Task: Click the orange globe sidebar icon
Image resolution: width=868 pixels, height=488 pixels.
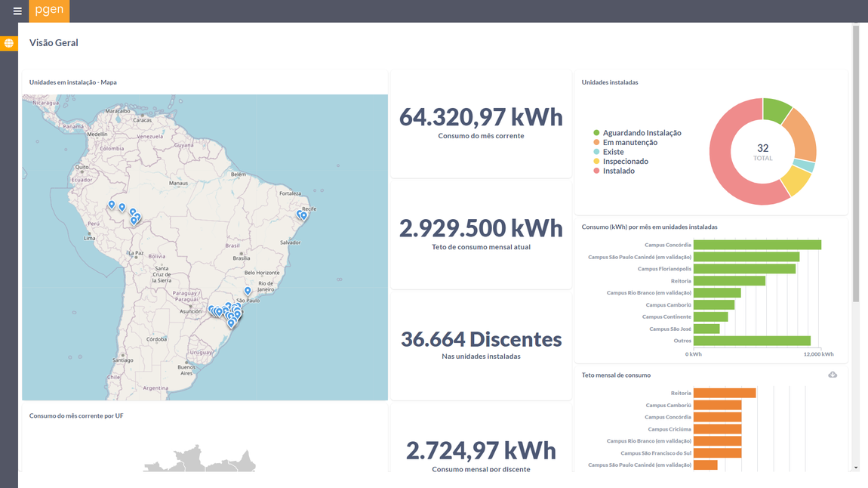Action: [9, 44]
